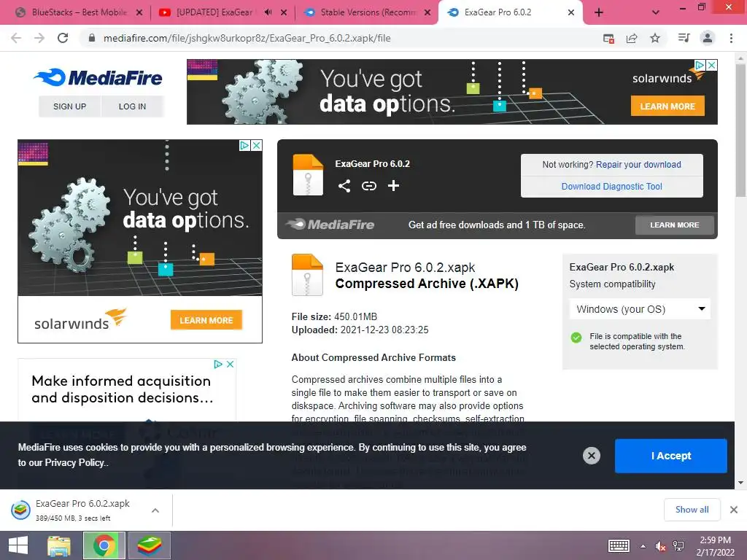
Task: Go back to previous page
Action: [16, 38]
